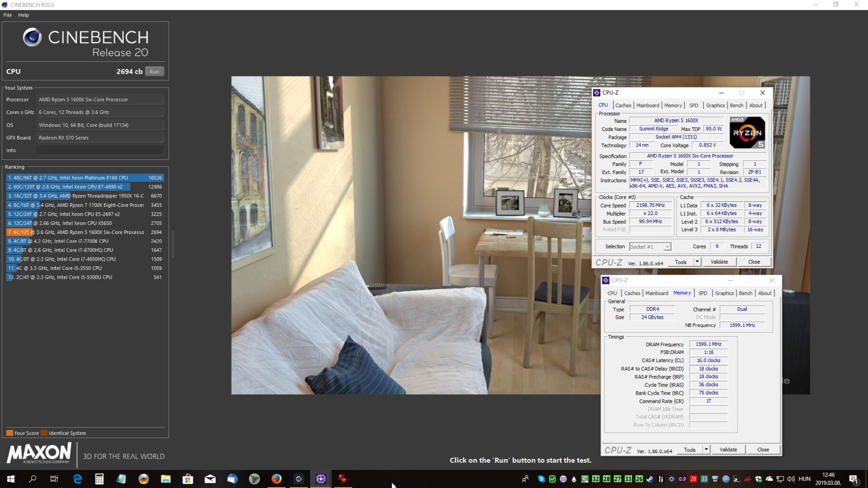
Task: Click the Cinebench side panel resize handle
Action: tap(173, 244)
